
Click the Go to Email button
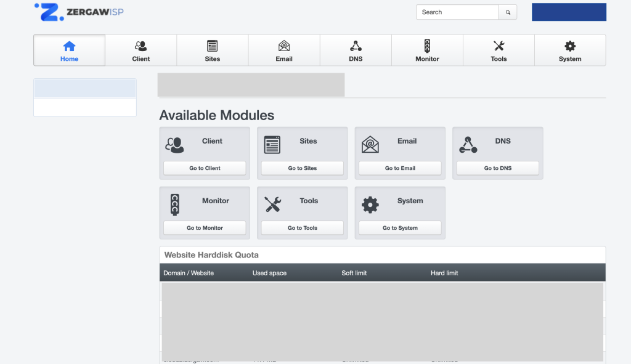click(x=400, y=168)
